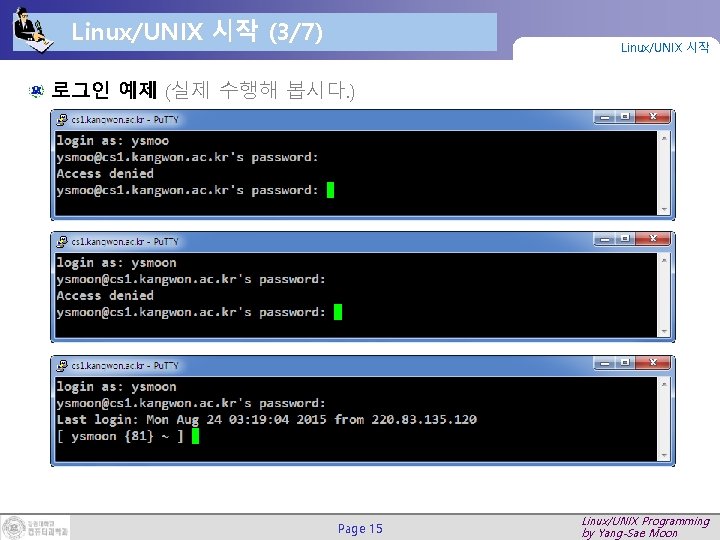Click the bottom window title 'cs1.kangwon.ac.kr - PuTTY'
Image resolution: width=720 pixels, height=540 pixels.
click(x=125, y=366)
